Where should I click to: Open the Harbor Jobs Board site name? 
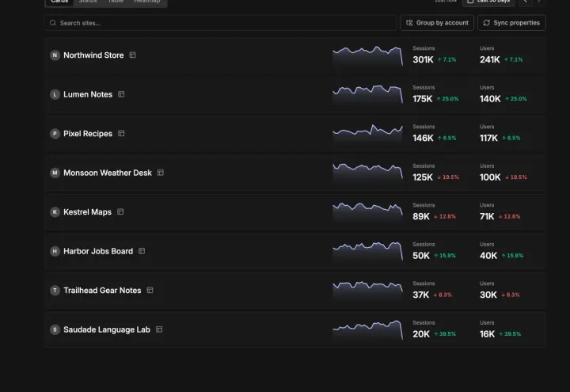pyautogui.click(x=98, y=251)
